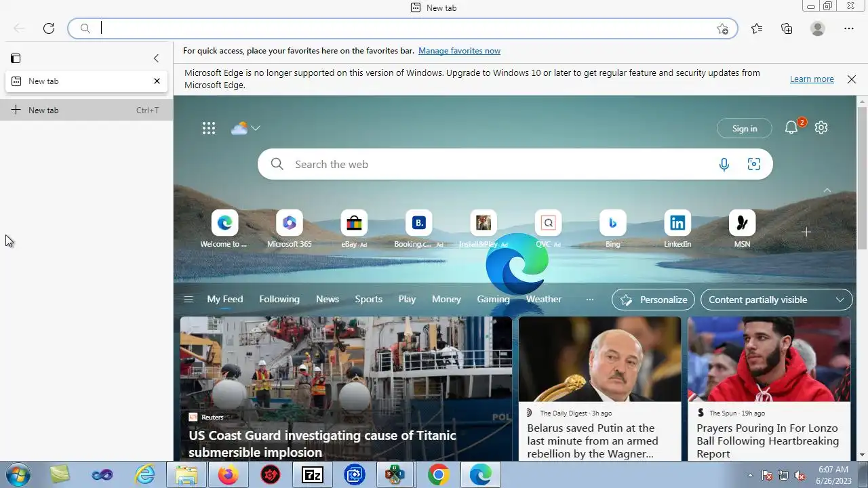Click the page scrollbar up arrow
This screenshot has height=488, width=868.
click(x=863, y=102)
